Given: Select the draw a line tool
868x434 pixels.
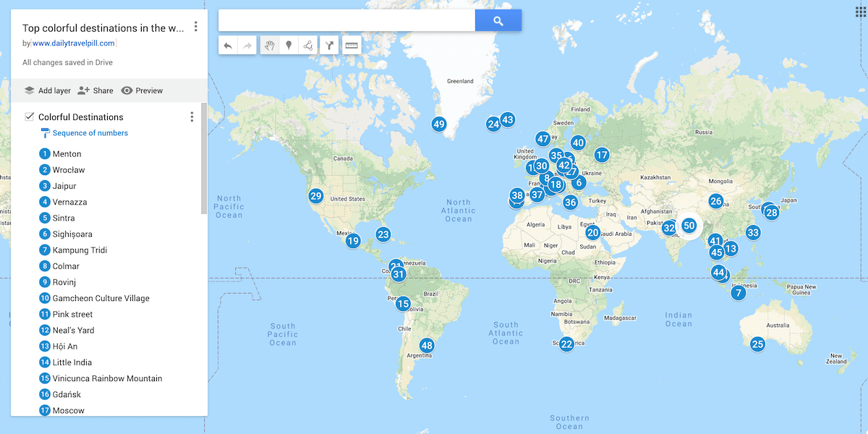Looking at the screenshot, I should (308, 46).
